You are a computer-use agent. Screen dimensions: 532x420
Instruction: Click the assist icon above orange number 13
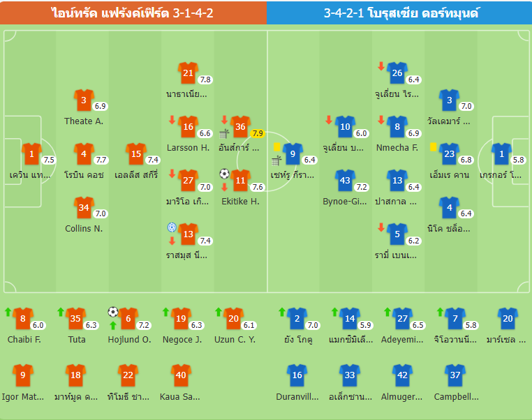coord(172,227)
